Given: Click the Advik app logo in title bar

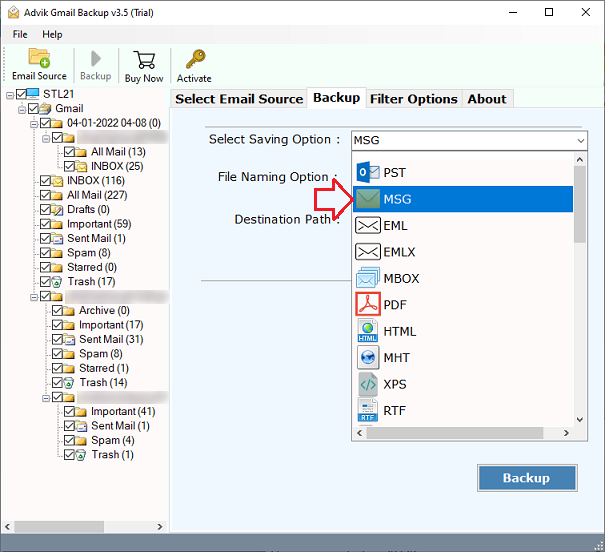Looking at the screenshot, I should click(x=14, y=12).
